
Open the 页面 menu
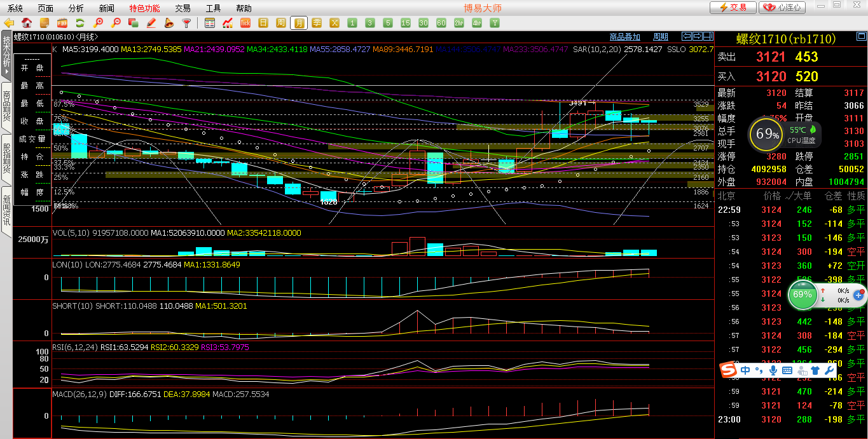pyautogui.click(x=46, y=8)
